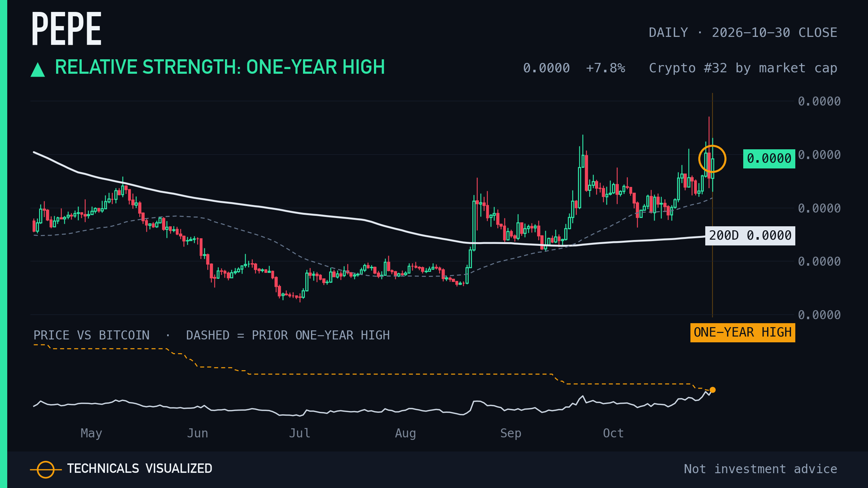The height and width of the screenshot is (488, 868).
Task: Click the Technicals Visualized logo icon
Action: [x=46, y=470]
